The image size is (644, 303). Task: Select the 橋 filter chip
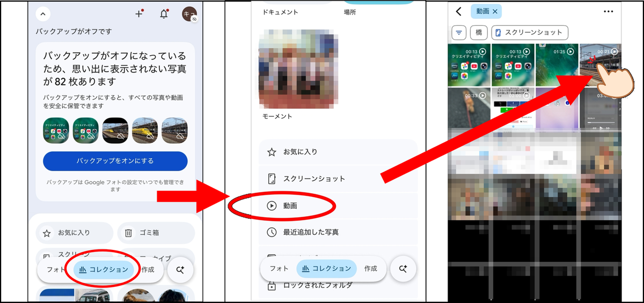pyautogui.click(x=479, y=33)
